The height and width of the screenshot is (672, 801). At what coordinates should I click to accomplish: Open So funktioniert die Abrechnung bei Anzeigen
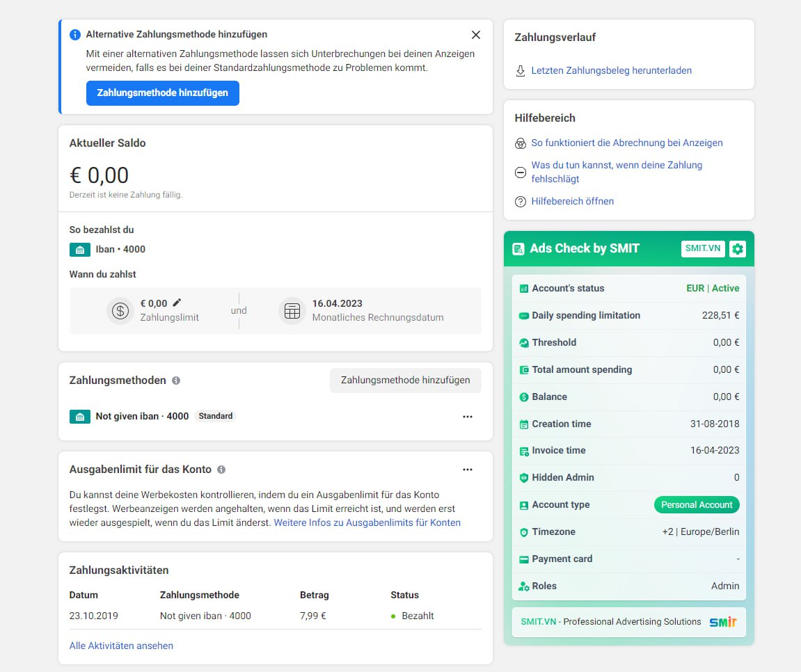pyautogui.click(x=626, y=143)
